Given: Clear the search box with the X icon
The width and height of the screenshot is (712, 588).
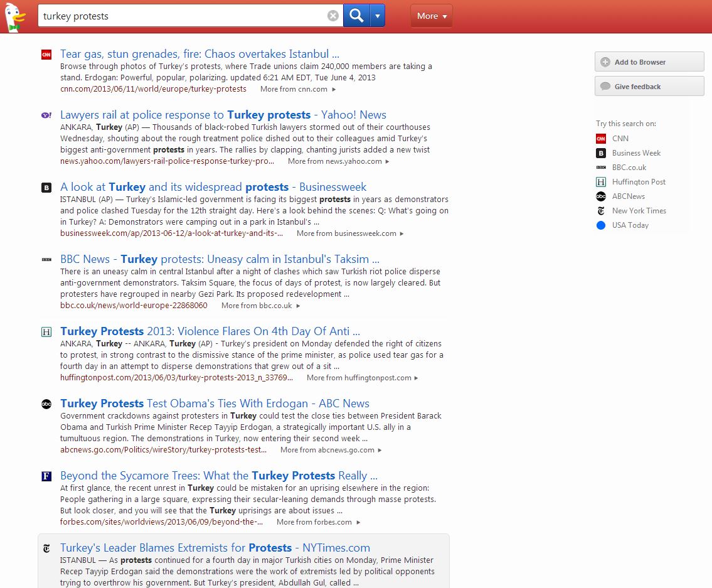Looking at the screenshot, I should (x=333, y=16).
